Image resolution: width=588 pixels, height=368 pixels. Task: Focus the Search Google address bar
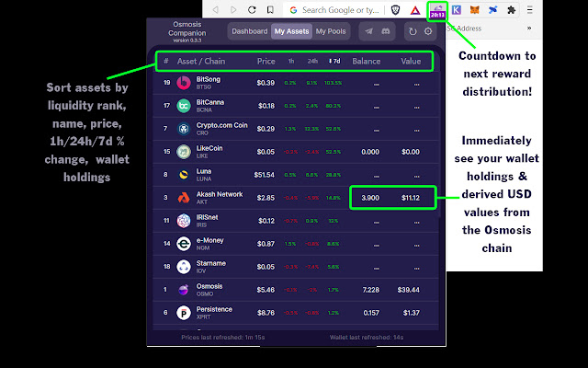(x=334, y=10)
